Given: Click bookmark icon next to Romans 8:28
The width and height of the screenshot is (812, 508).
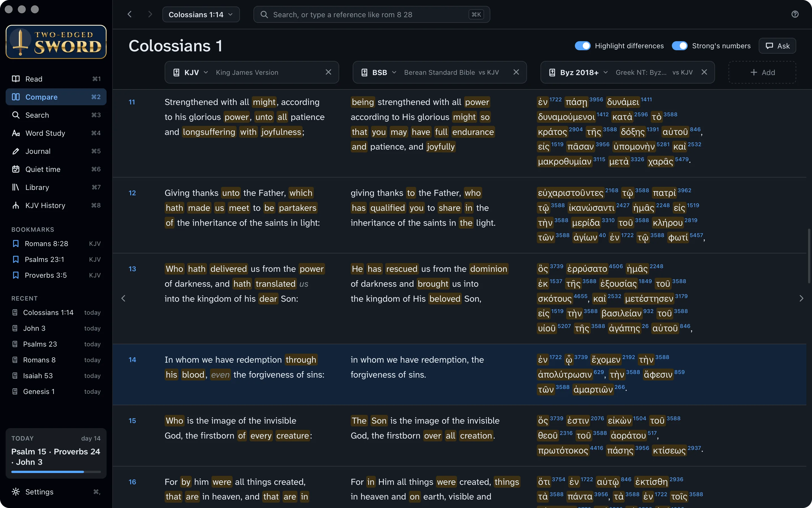Looking at the screenshot, I should coord(16,244).
